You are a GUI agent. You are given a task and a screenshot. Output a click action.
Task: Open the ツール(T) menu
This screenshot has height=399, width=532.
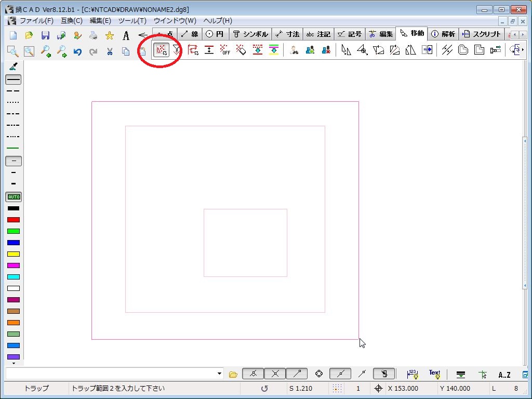[x=132, y=21]
